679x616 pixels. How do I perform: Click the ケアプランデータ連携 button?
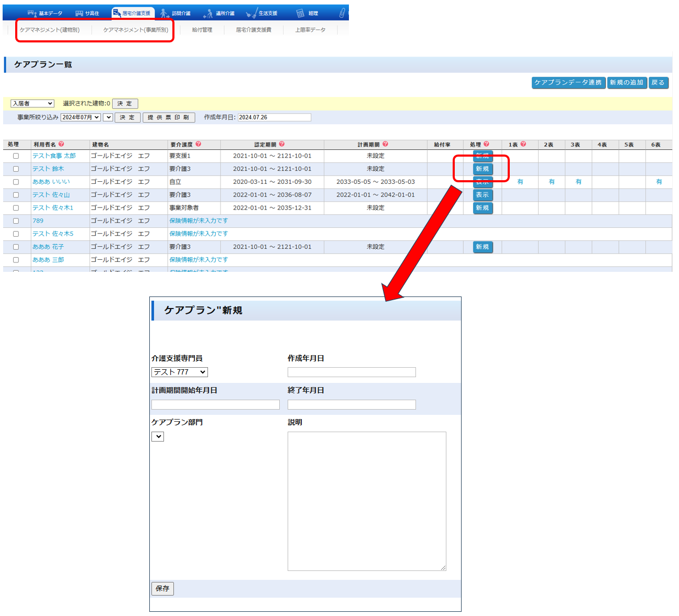click(568, 83)
